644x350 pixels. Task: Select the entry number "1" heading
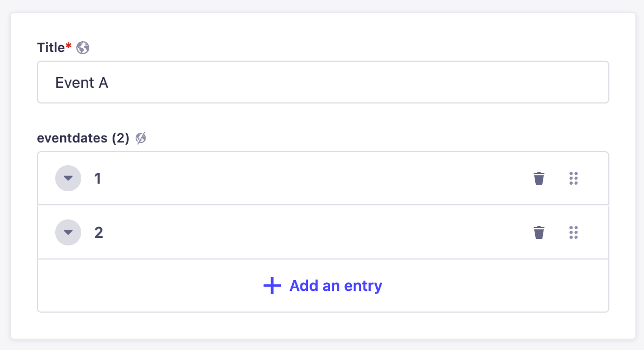(98, 178)
